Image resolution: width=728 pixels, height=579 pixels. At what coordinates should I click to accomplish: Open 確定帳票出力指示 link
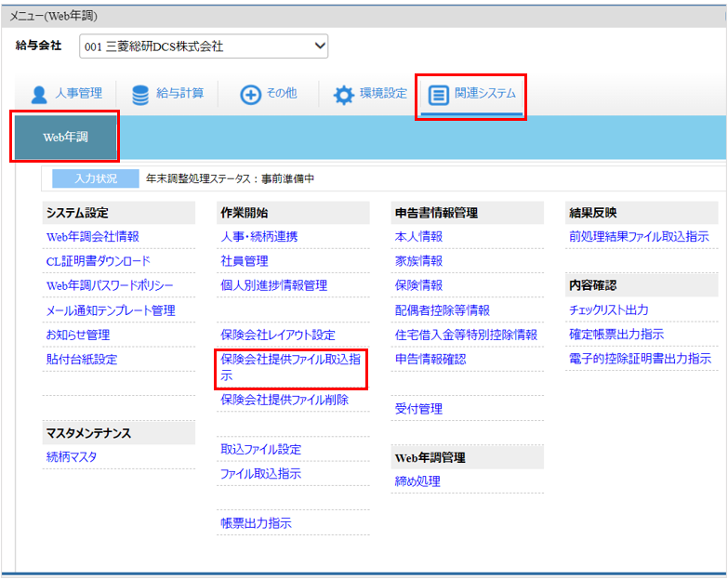click(x=616, y=334)
